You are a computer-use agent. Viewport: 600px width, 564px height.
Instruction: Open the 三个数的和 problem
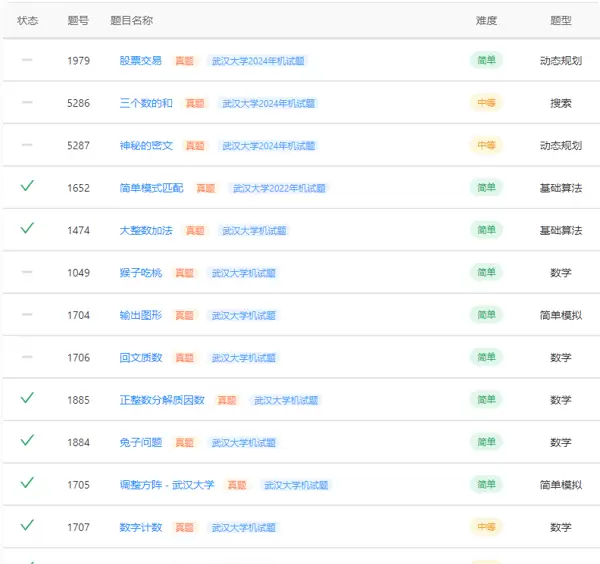point(146,103)
